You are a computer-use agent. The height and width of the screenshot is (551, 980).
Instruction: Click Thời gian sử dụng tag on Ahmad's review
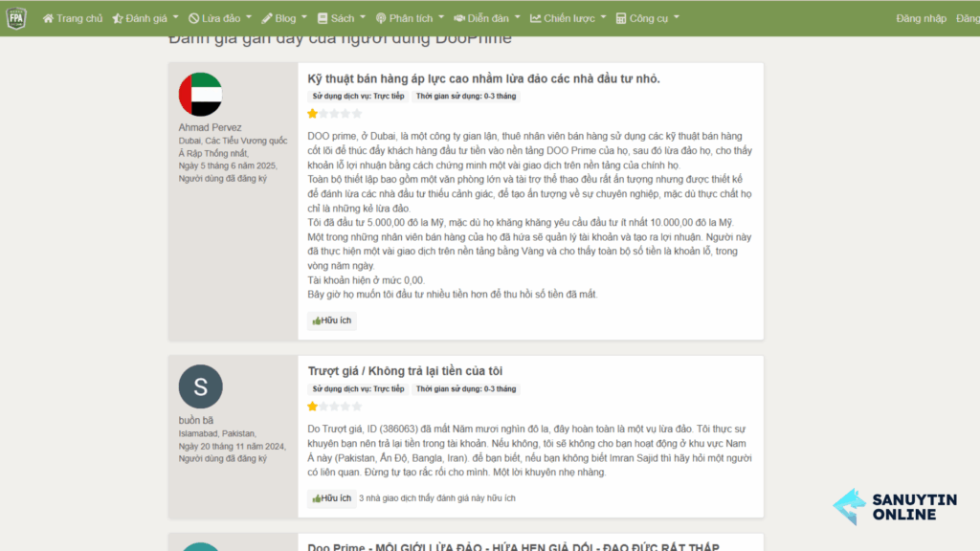coord(466,97)
